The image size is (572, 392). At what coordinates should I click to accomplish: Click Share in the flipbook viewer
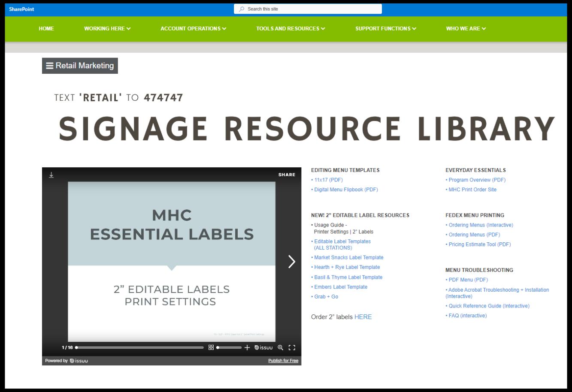(287, 175)
